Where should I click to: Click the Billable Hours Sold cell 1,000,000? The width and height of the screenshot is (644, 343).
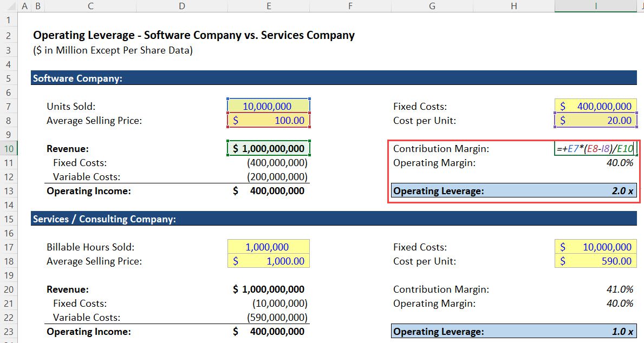[269, 247]
